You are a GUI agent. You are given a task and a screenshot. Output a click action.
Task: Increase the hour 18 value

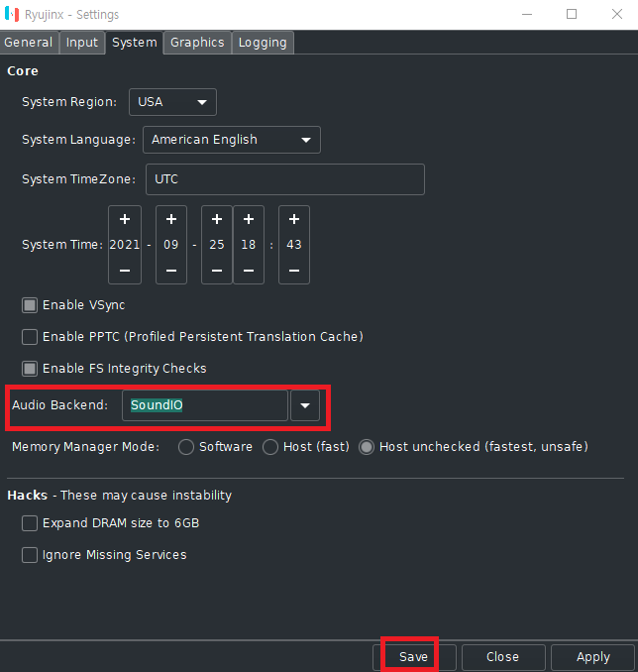point(249,219)
